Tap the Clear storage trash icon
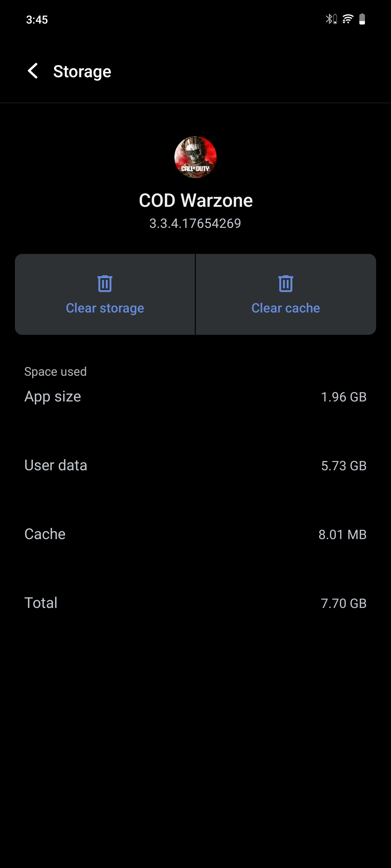 pos(105,283)
